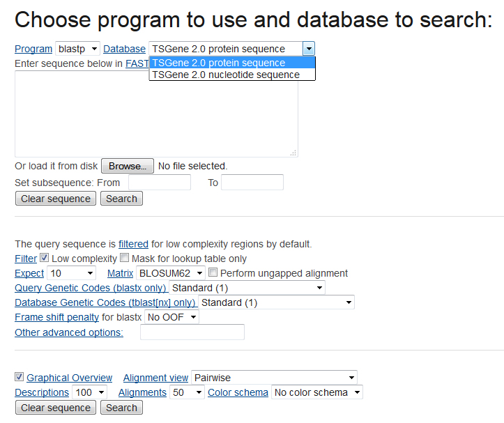
Task: Open Query Genetic Codes dropdown
Action: point(247,288)
